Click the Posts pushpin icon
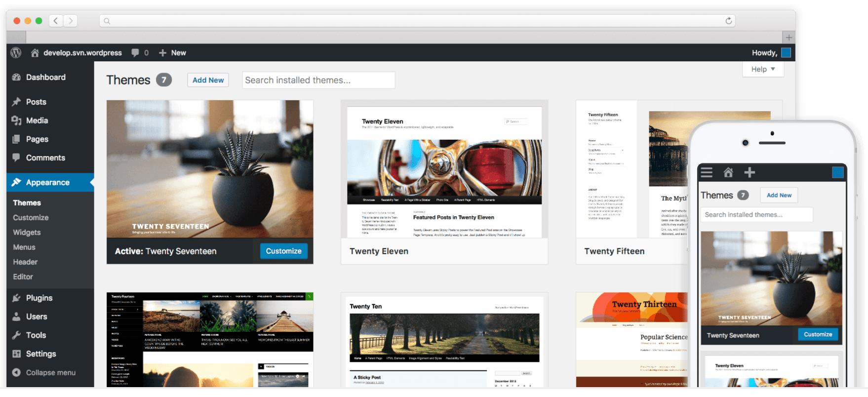This screenshot has width=868, height=397. [16, 102]
